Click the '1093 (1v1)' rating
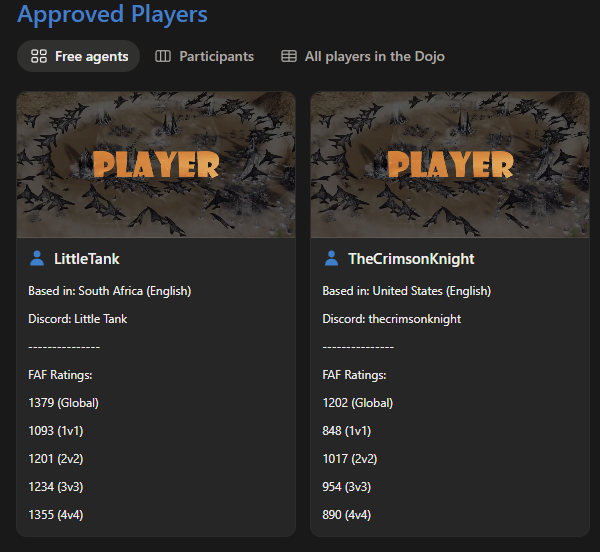 [56, 431]
